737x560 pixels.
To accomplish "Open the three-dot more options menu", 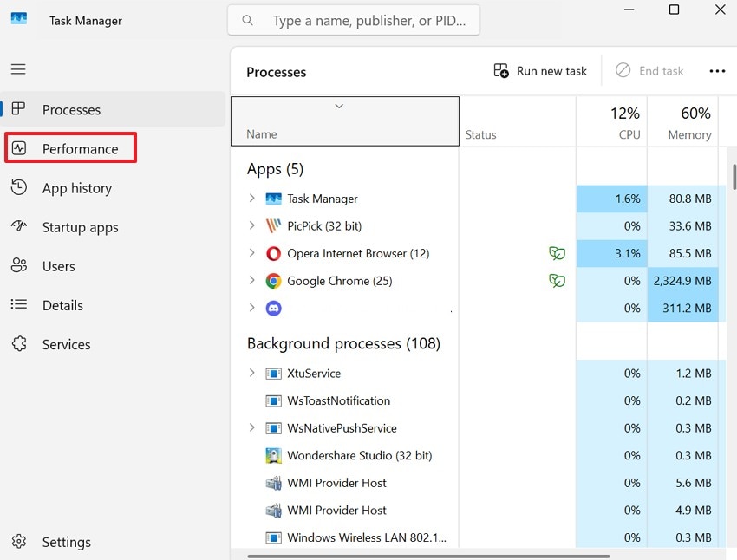I will pos(717,70).
